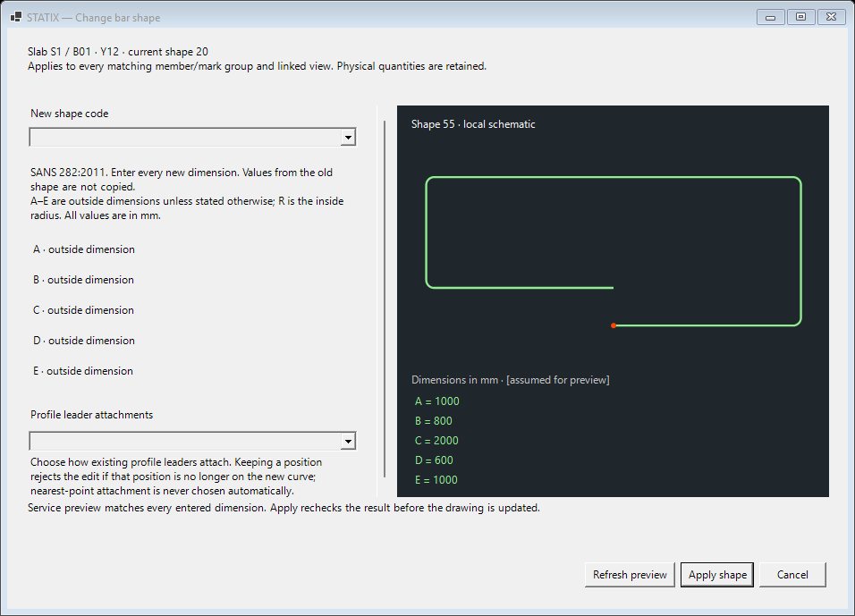Click the 'B = 800' preview value
The height and width of the screenshot is (616, 855).
(x=434, y=421)
